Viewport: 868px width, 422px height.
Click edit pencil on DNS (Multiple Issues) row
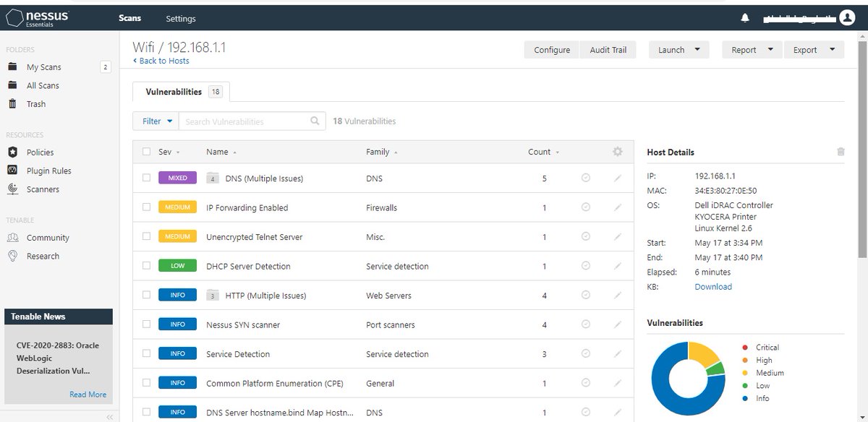pyautogui.click(x=618, y=178)
